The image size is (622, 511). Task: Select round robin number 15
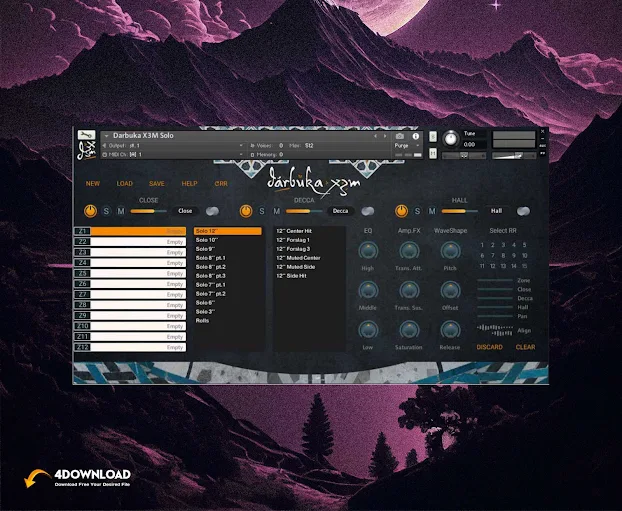click(524, 266)
